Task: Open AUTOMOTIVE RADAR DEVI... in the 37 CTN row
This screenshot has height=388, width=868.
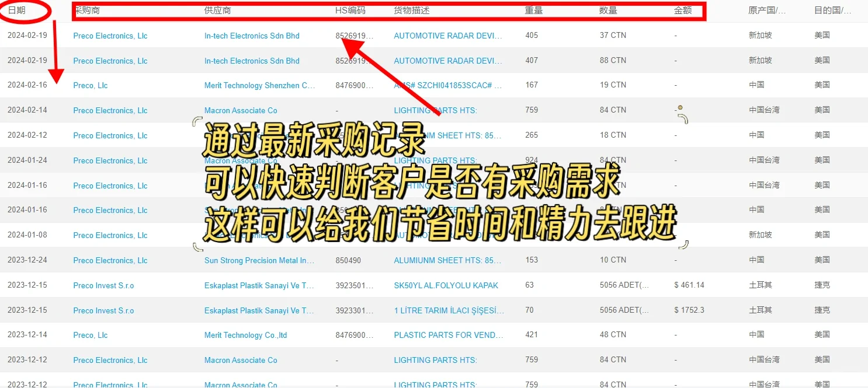Action: pyautogui.click(x=448, y=36)
